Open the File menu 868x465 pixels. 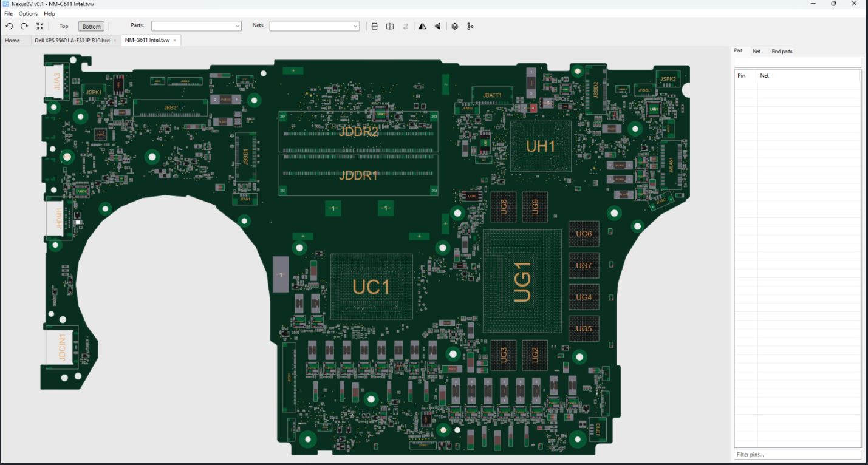(9, 13)
